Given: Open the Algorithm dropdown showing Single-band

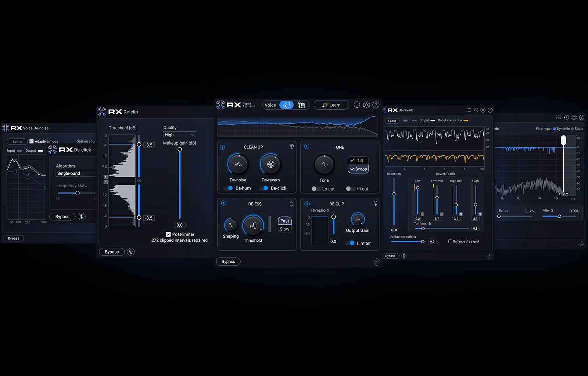Looking at the screenshot, I should tap(76, 173).
